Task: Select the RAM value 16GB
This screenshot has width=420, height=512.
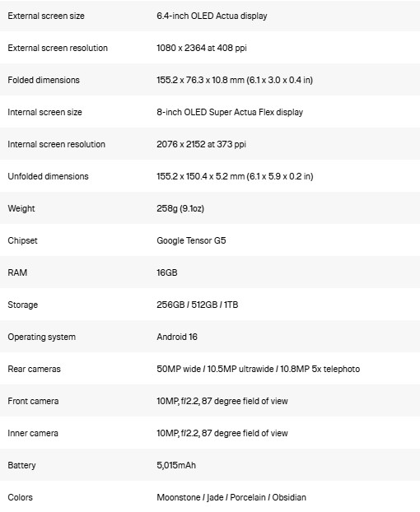Action: click(167, 272)
